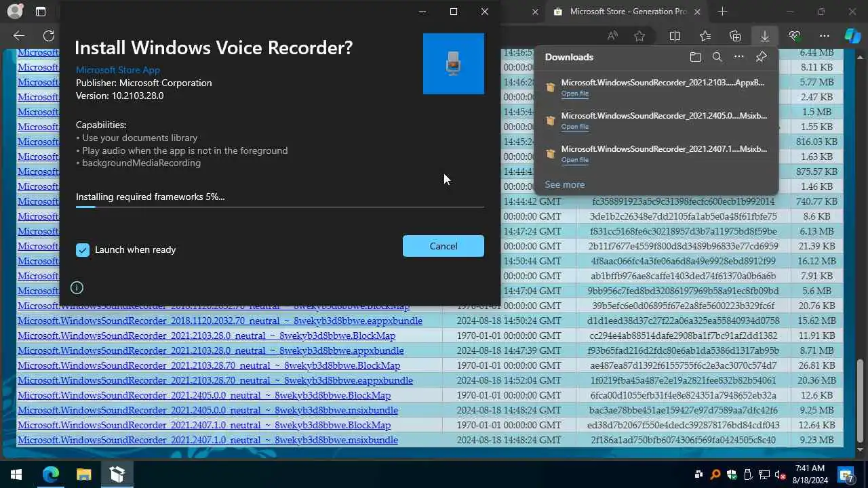
Task: Open 2021.2103.28.70 BlockMap link
Action: click(209, 365)
